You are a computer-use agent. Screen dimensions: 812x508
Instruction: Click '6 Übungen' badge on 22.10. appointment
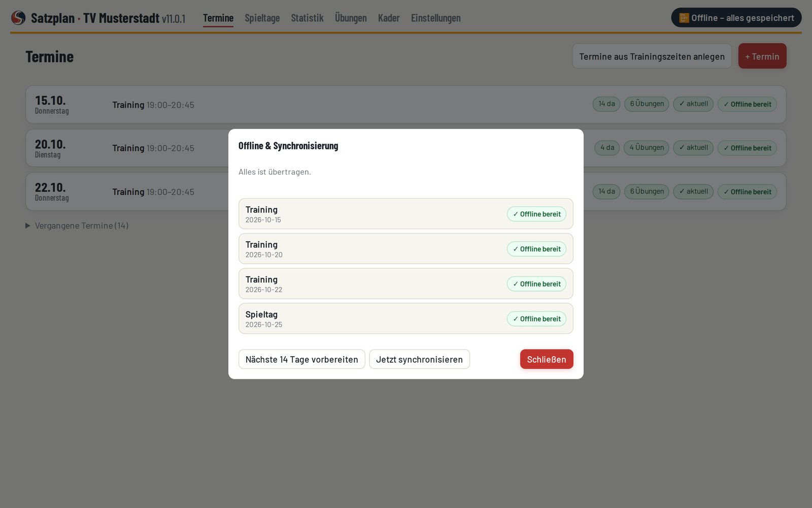pos(647,191)
